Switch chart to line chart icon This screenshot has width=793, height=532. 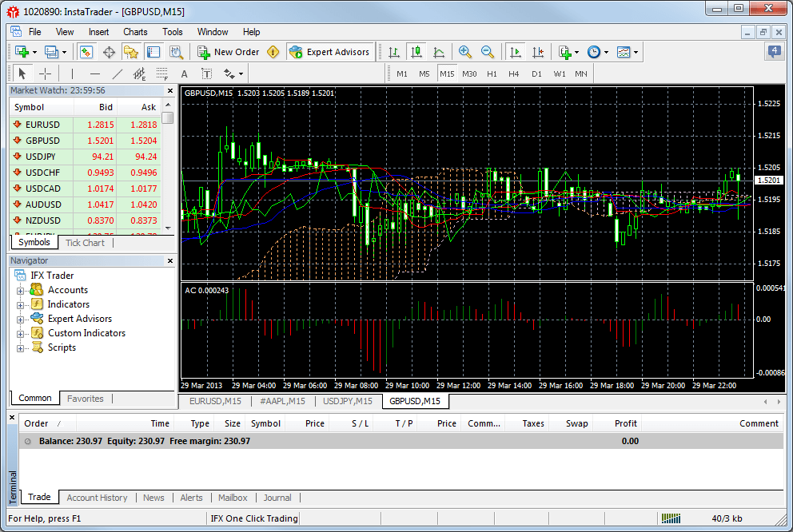coord(439,52)
